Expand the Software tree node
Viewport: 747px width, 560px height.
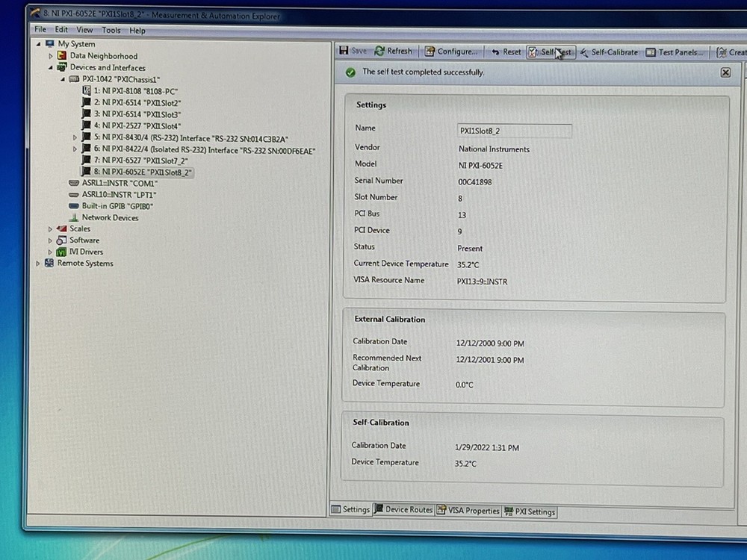(x=51, y=240)
